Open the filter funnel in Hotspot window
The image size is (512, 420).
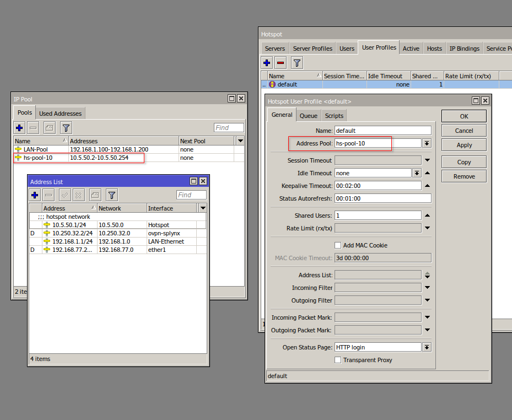tap(297, 63)
